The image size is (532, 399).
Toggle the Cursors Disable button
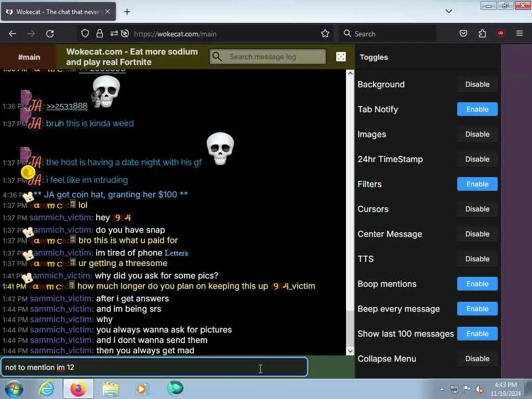pos(477,209)
